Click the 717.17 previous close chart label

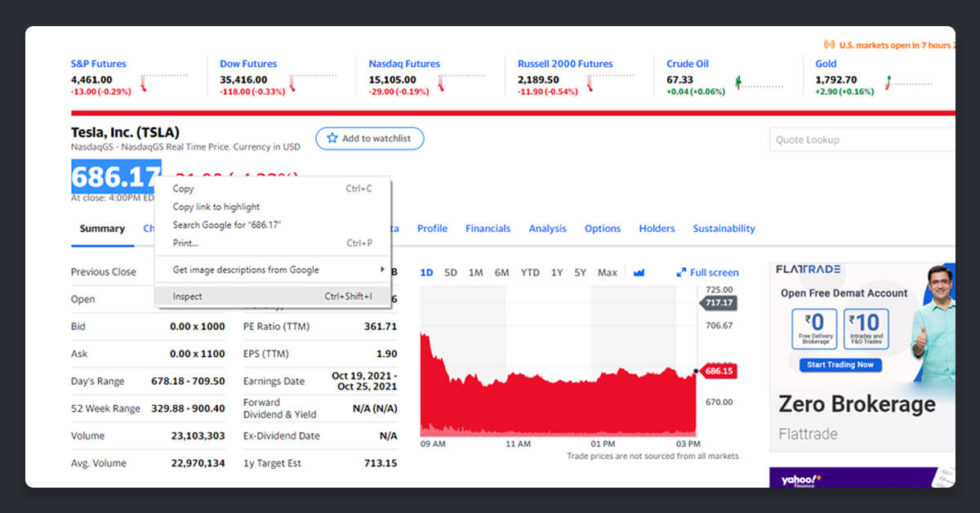[x=718, y=303]
